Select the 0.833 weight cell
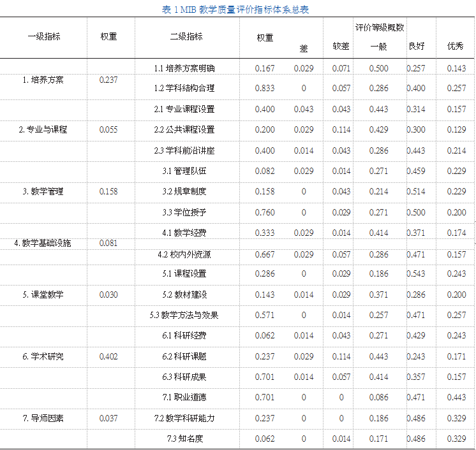This screenshot has height=450, width=476. point(265,89)
